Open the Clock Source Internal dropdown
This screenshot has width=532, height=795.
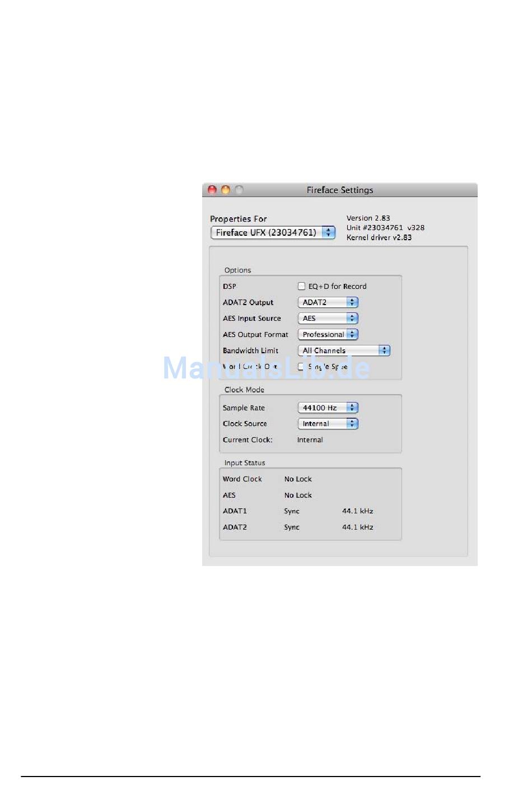coord(328,424)
